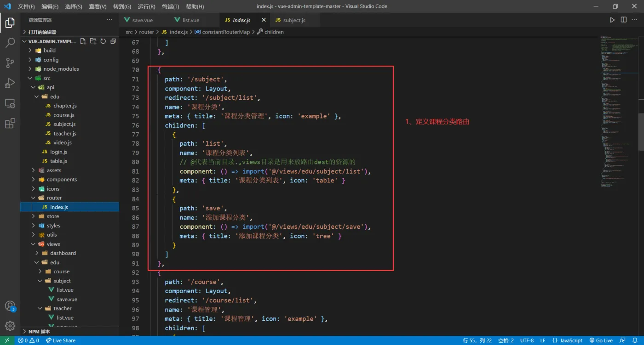Screen dimensions: 644x345
Task: Open the Extensions view
Action: [10, 124]
